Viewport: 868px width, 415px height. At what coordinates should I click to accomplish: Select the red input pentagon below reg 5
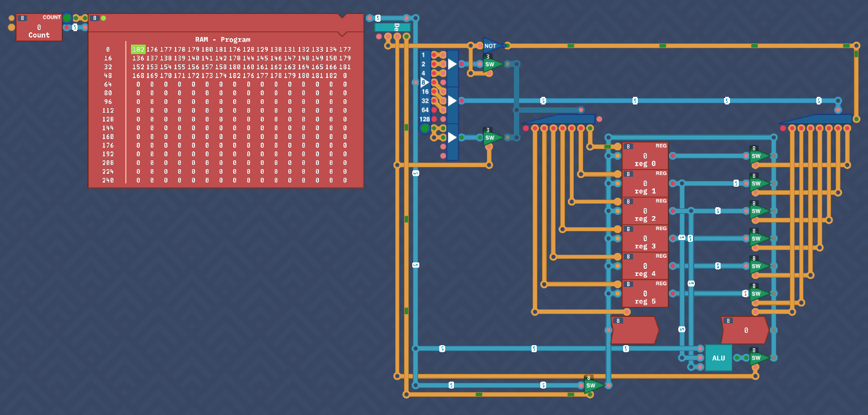[x=634, y=330]
